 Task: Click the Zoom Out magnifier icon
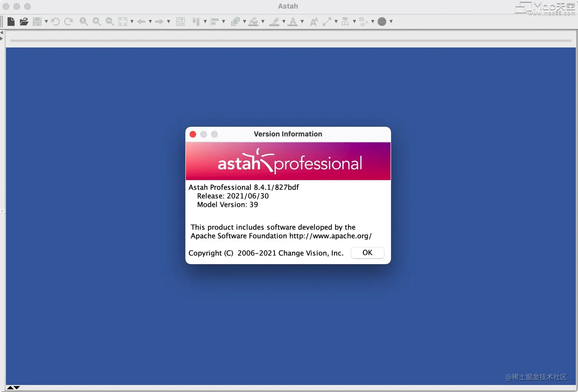110,22
